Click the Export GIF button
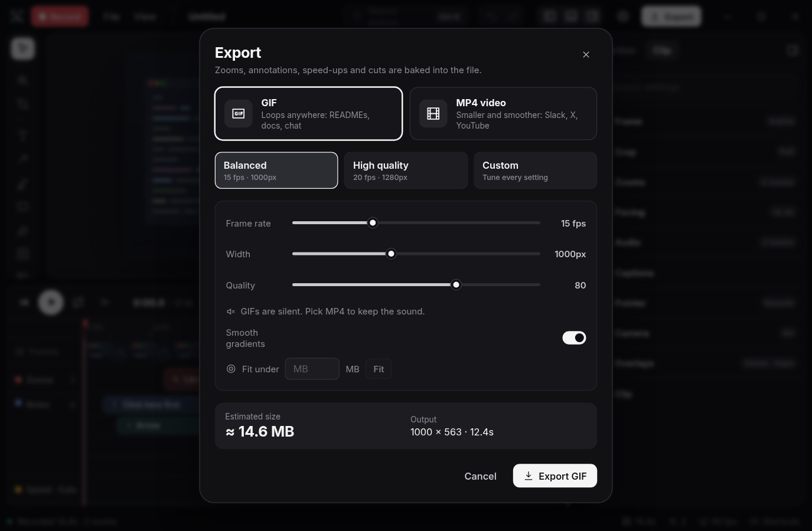Image resolution: width=812 pixels, height=531 pixels. click(555, 476)
